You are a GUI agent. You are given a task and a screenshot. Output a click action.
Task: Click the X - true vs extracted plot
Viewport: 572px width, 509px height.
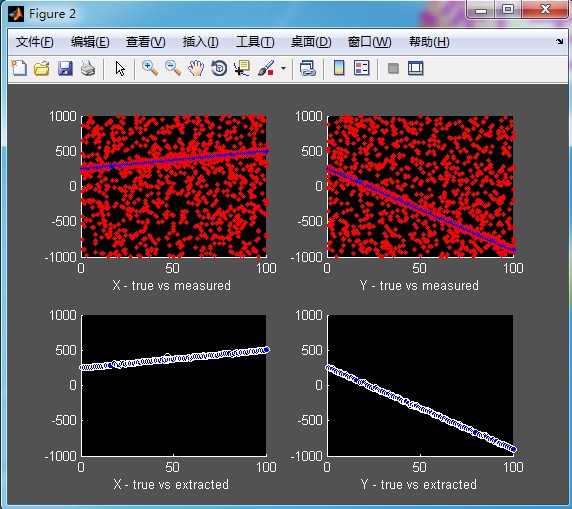coord(174,385)
